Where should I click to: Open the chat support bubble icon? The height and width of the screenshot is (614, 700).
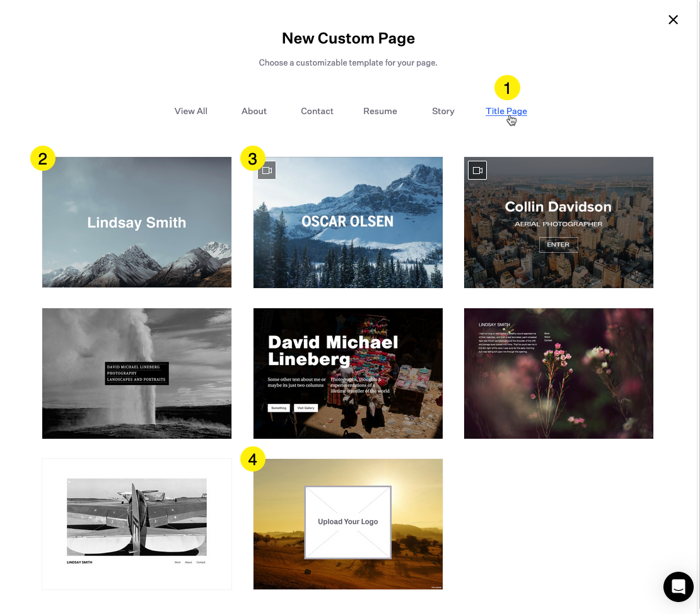pos(678,586)
